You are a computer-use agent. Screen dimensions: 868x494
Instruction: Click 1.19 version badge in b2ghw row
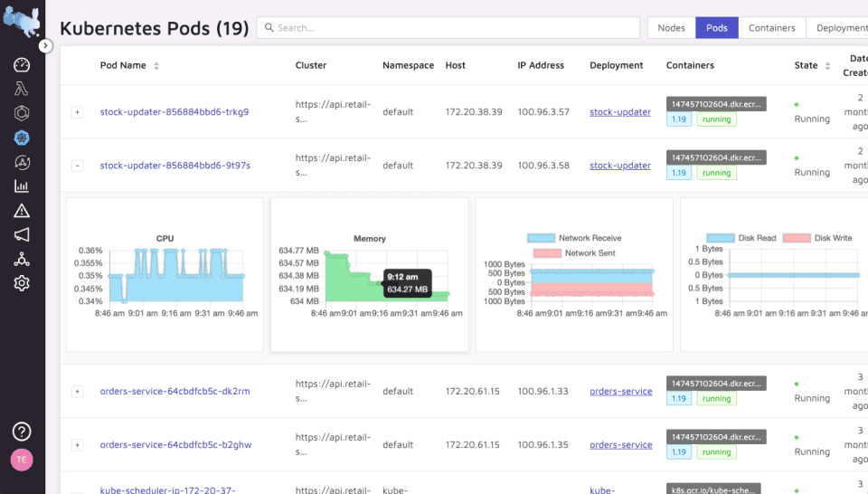click(x=679, y=452)
